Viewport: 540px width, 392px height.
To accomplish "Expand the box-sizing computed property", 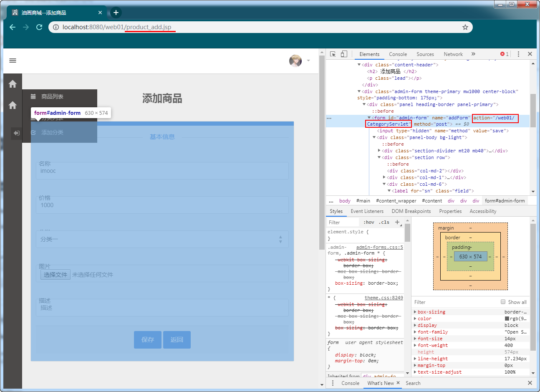I will coord(415,312).
